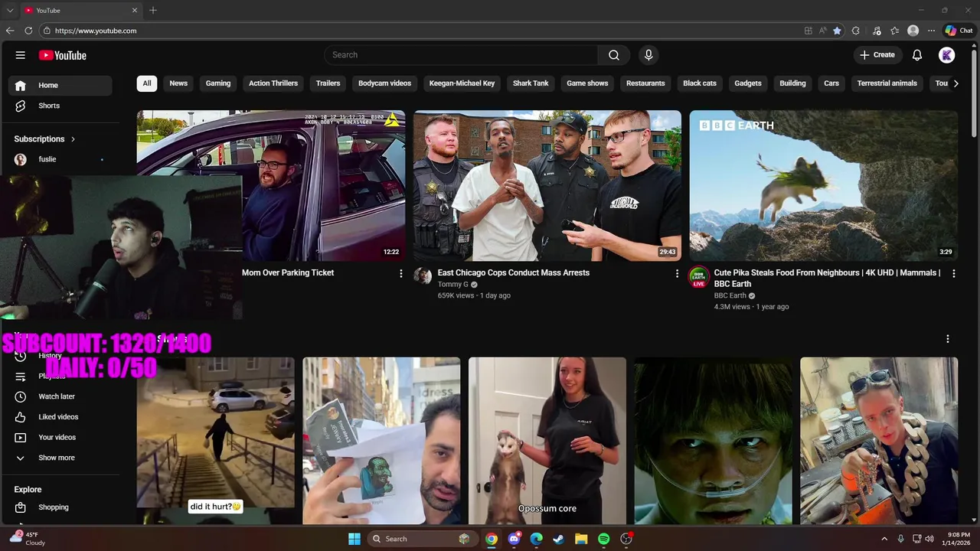Viewport: 980px width, 551px height.
Task: Open Tommy G channel avatar
Action: pyautogui.click(x=423, y=276)
